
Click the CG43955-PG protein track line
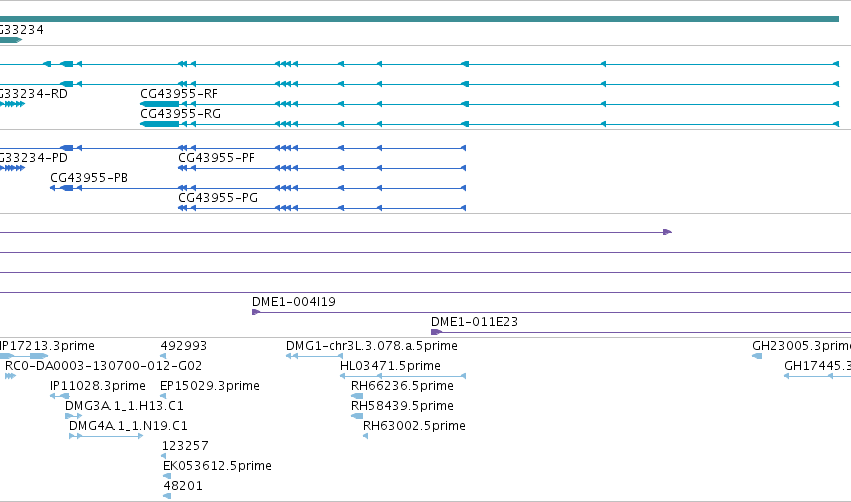(x=322, y=208)
